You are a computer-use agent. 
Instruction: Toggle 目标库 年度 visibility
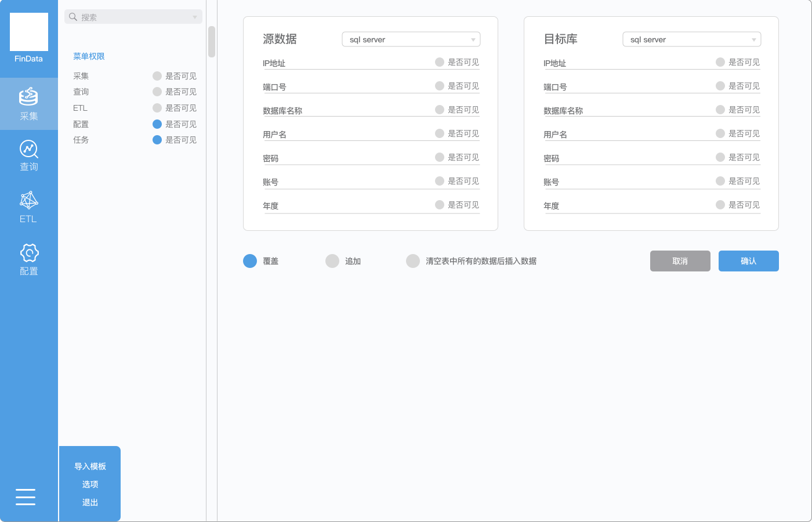[x=720, y=205]
